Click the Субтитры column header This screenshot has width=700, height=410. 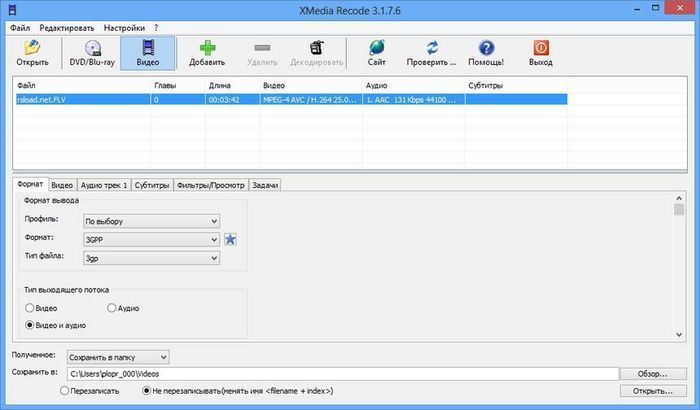517,85
